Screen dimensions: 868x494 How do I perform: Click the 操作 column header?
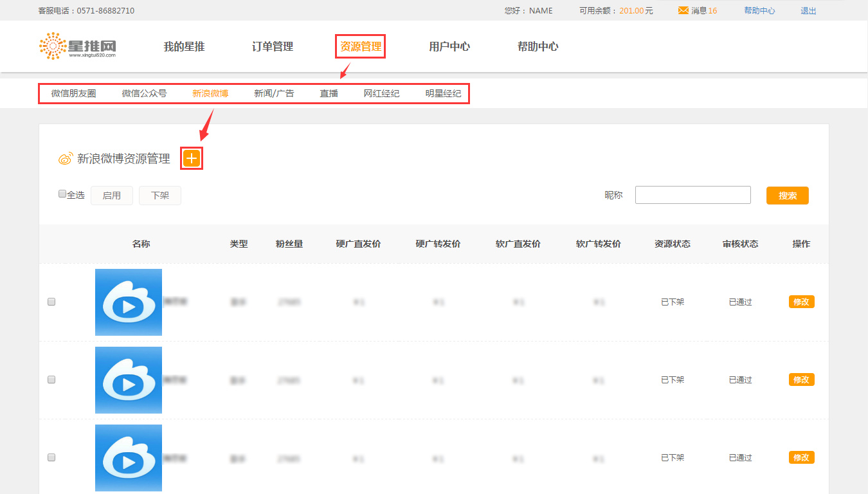801,244
